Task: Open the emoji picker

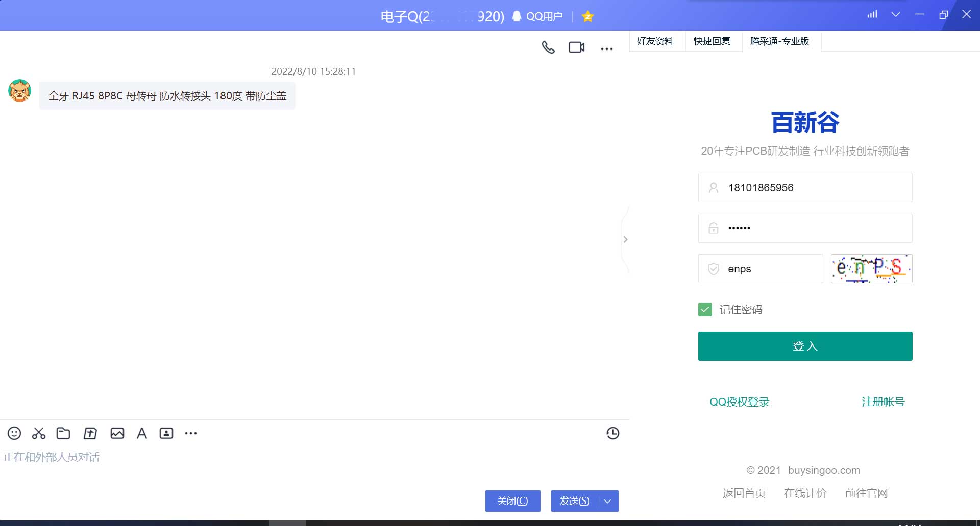Action: [14, 433]
